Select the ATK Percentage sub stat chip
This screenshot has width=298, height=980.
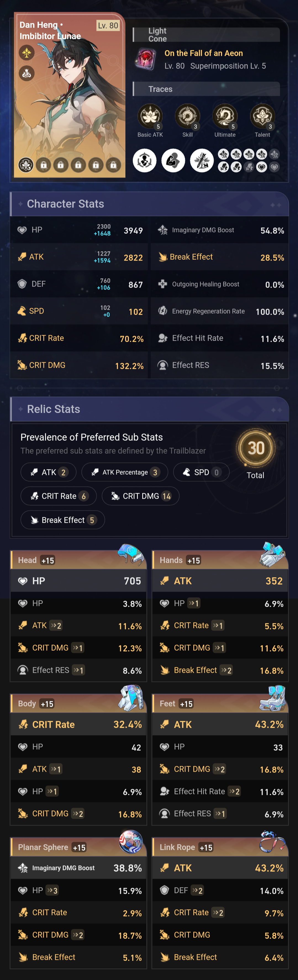point(125,472)
